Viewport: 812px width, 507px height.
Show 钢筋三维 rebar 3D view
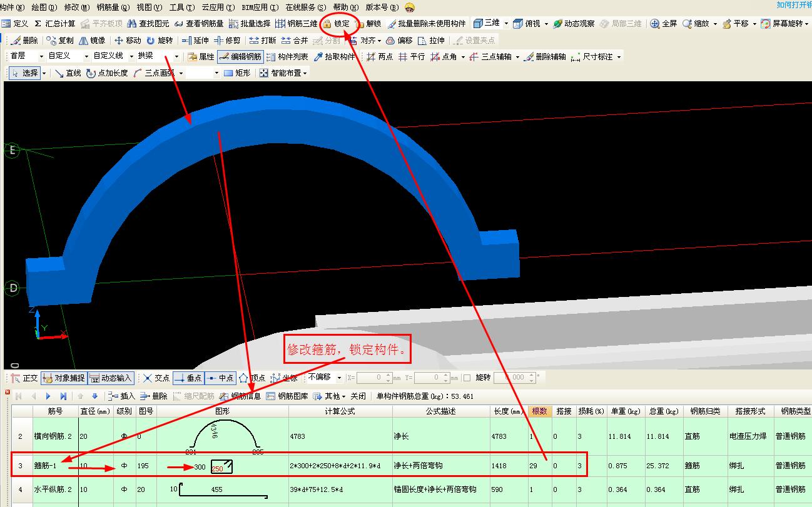(x=297, y=24)
